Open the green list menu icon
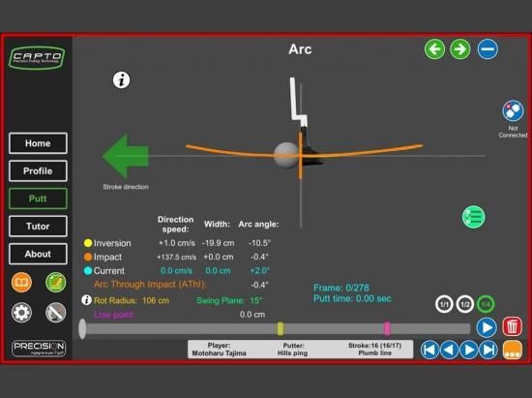 474,217
